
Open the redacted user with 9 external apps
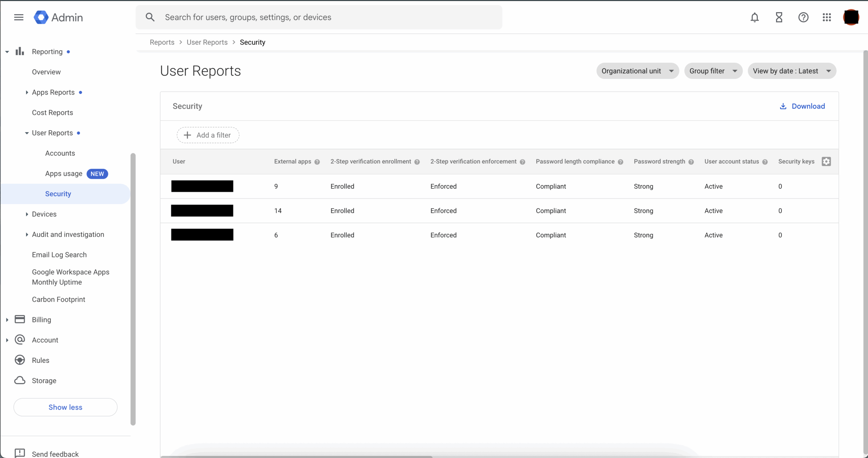(x=202, y=186)
